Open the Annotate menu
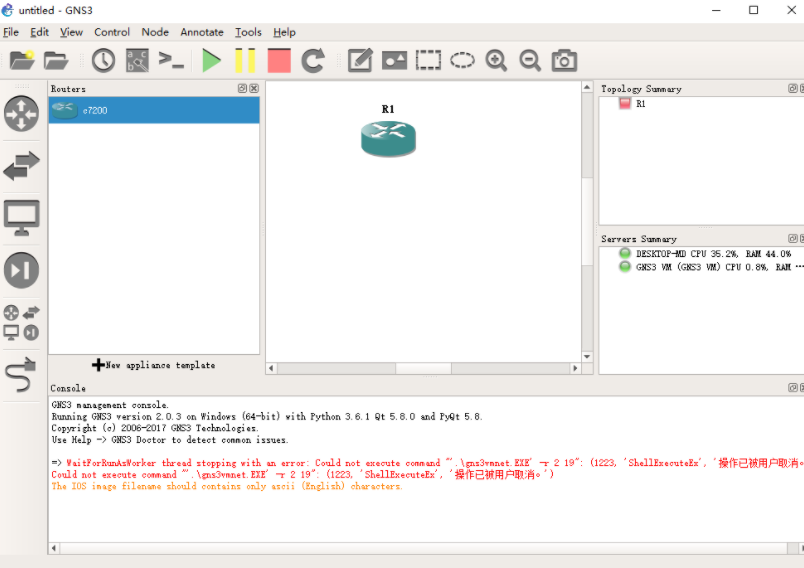 [x=202, y=32]
